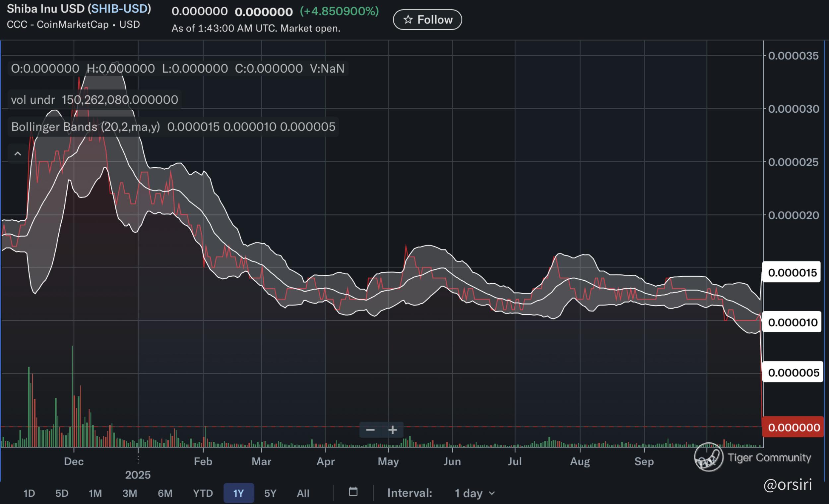829x504 pixels.
Task: Open the calendar date range picker
Action: (x=353, y=492)
